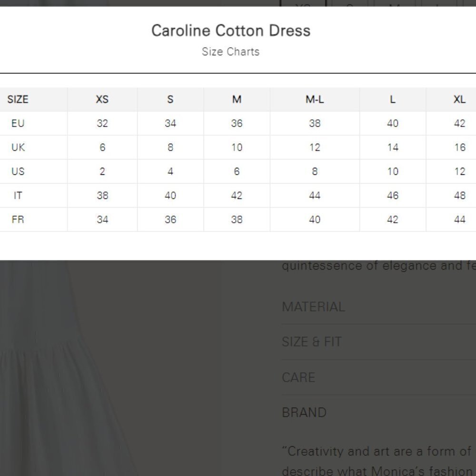Viewport: 476px width, 476px height.
Task: Click EU size 36 in M column
Action: click(x=237, y=123)
